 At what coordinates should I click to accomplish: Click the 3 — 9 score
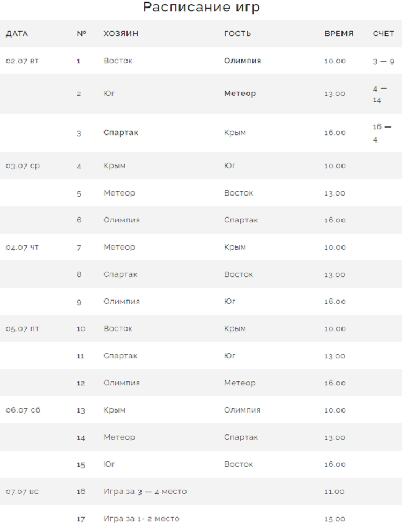[383, 62]
